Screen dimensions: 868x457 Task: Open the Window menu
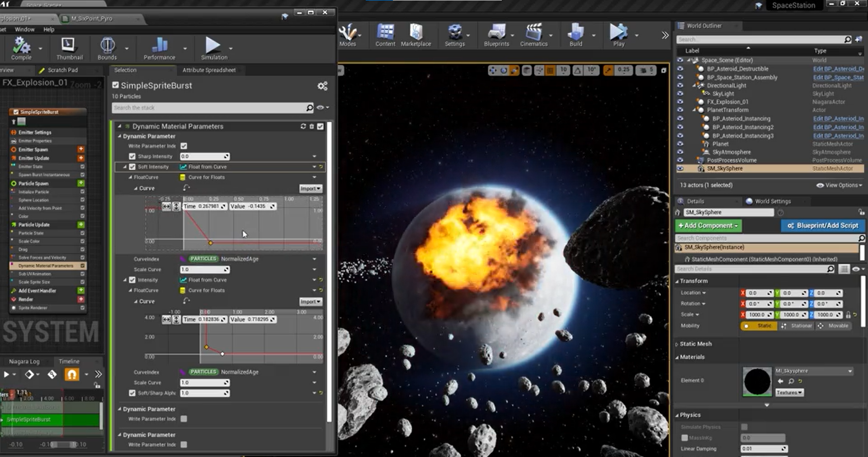tap(24, 29)
